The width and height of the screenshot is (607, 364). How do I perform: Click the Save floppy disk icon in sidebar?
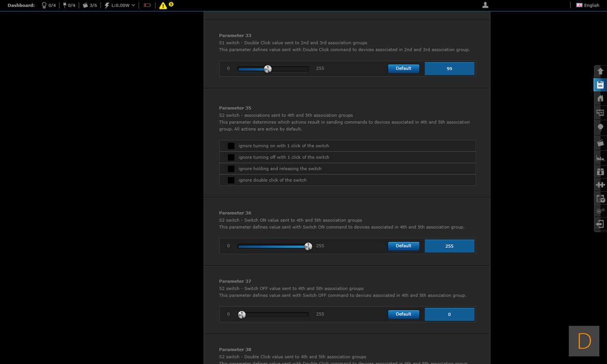[x=600, y=85]
